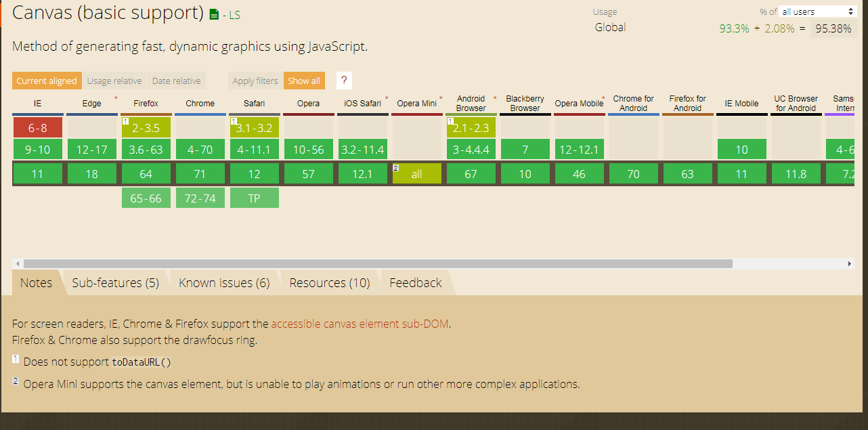Click the Blackberry Browser column header

[x=525, y=104]
